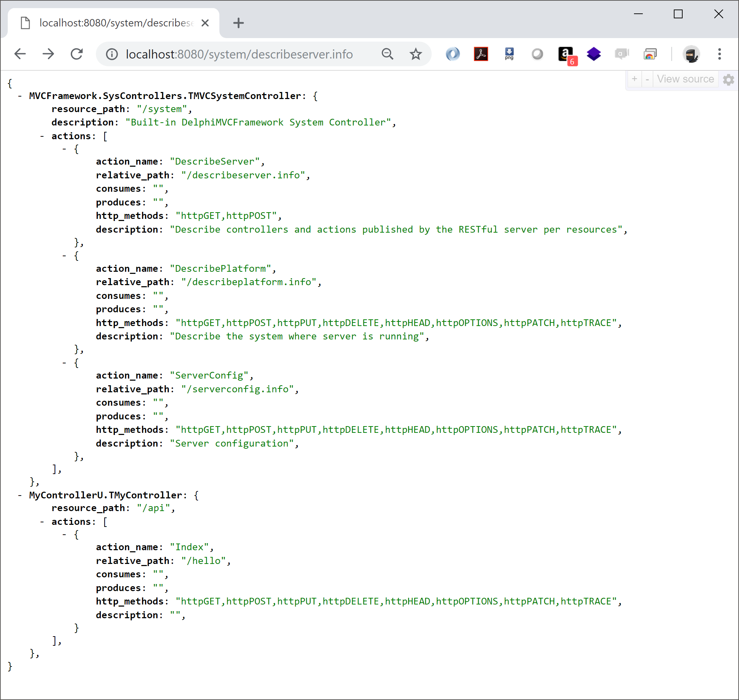Open the JSON viewer settings gear
Image resolution: width=739 pixels, height=700 pixels.
728,79
